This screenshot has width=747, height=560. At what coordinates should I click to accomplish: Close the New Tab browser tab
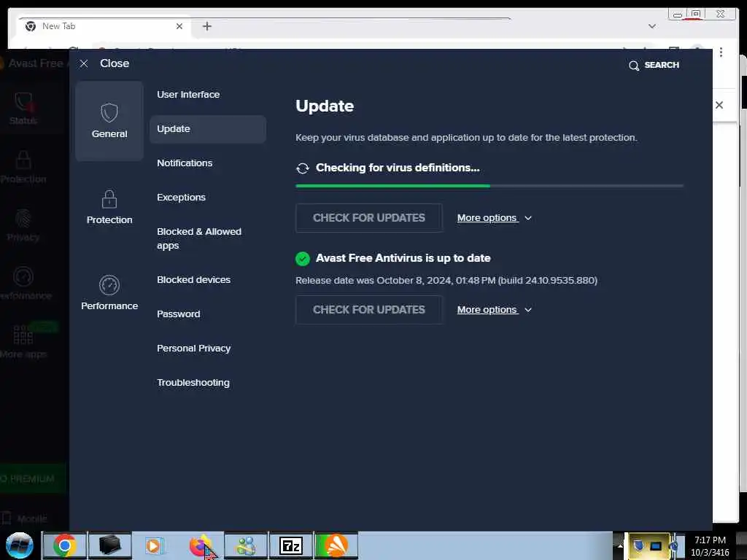coord(179,26)
